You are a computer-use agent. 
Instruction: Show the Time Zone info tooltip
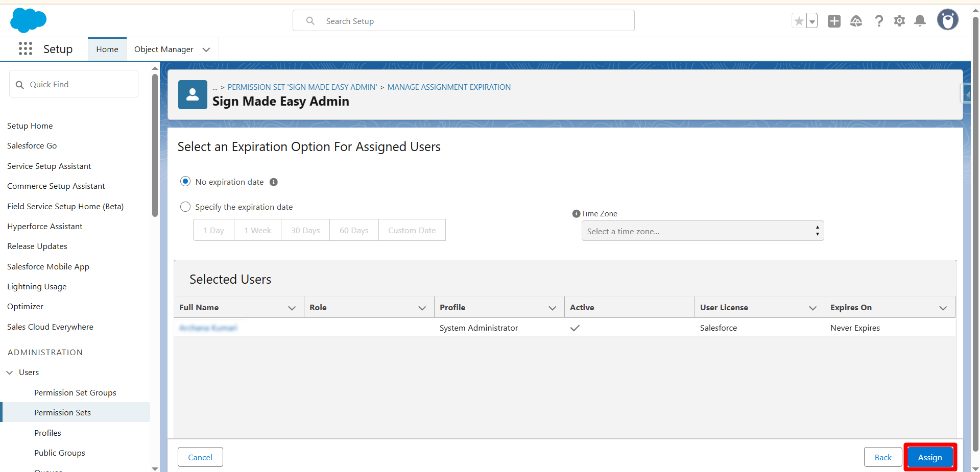[x=576, y=214]
